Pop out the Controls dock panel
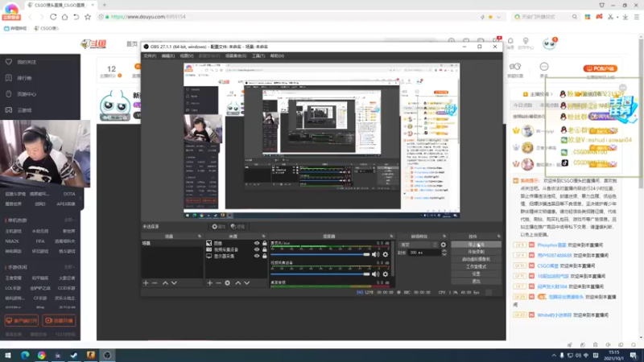The width and height of the screenshot is (644, 362). coord(498,237)
